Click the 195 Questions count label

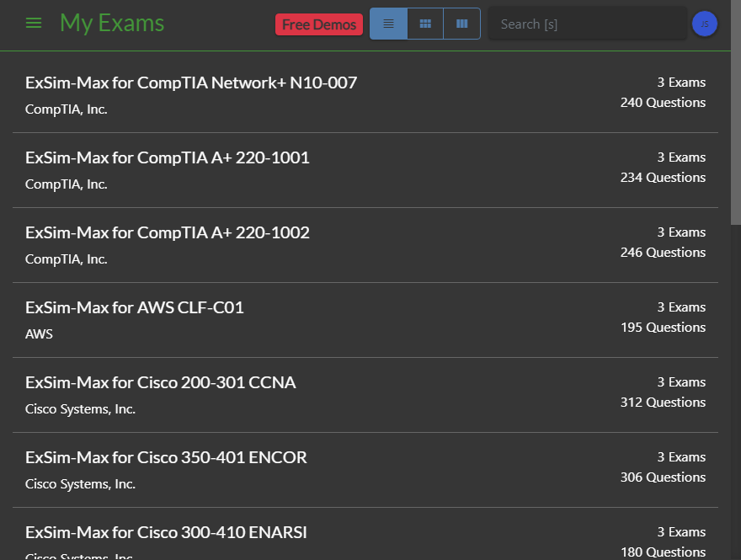tap(663, 328)
